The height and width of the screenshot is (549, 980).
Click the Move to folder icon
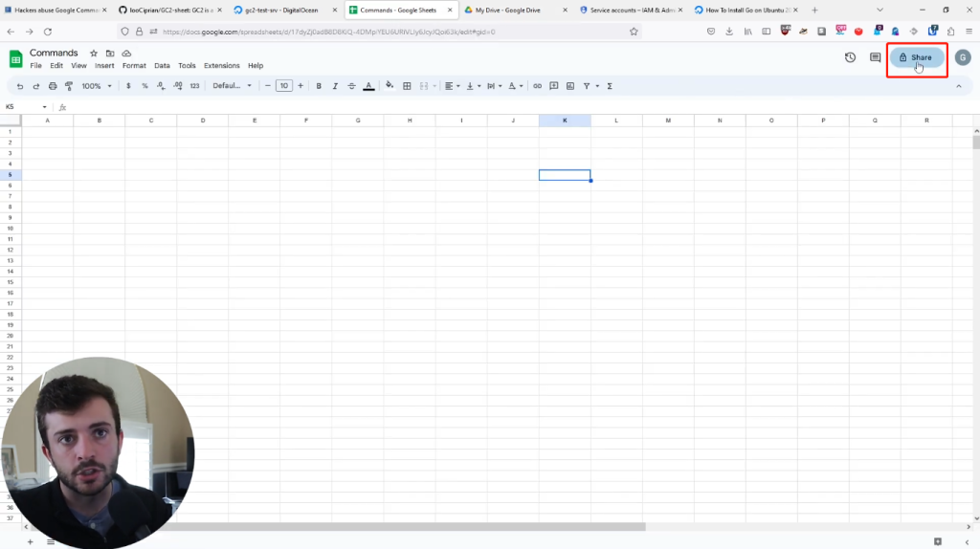click(110, 54)
